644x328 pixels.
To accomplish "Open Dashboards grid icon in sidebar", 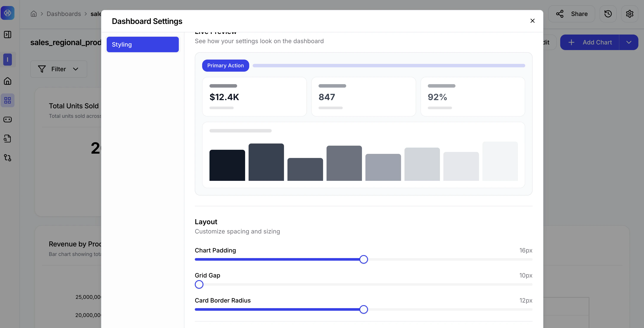I will tap(8, 100).
